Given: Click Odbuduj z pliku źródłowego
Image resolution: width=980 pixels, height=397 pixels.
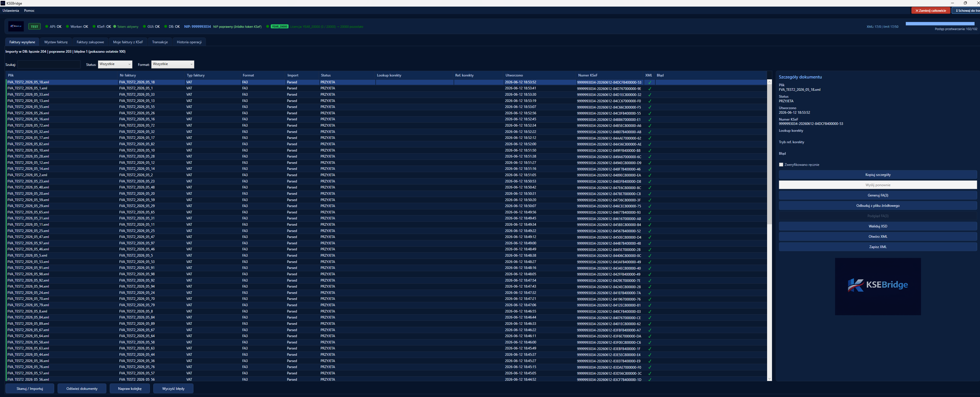Looking at the screenshot, I should pyautogui.click(x=878, y=206).
